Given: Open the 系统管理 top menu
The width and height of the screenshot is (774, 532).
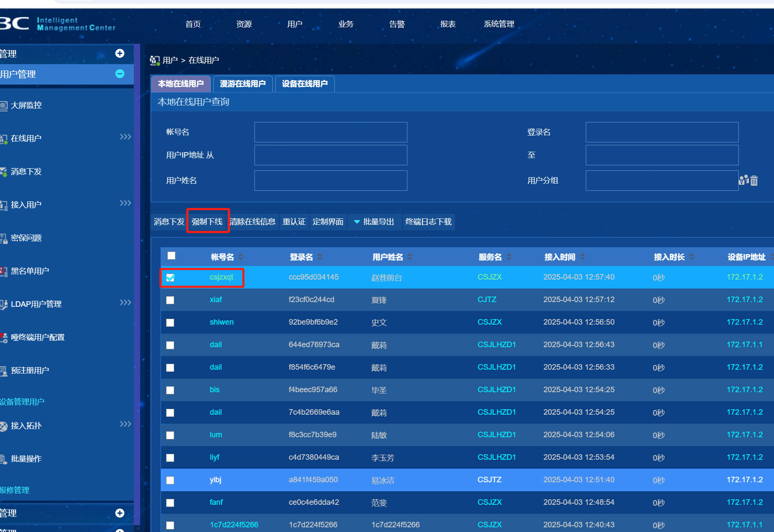Looking at the screenshot, I should click(499, 24).
